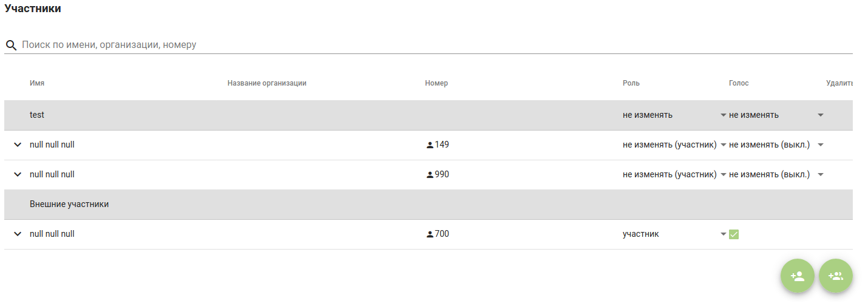Expand the row for external participant 700
The width and height of the screenshot is (868, 303).
(18, 234)
